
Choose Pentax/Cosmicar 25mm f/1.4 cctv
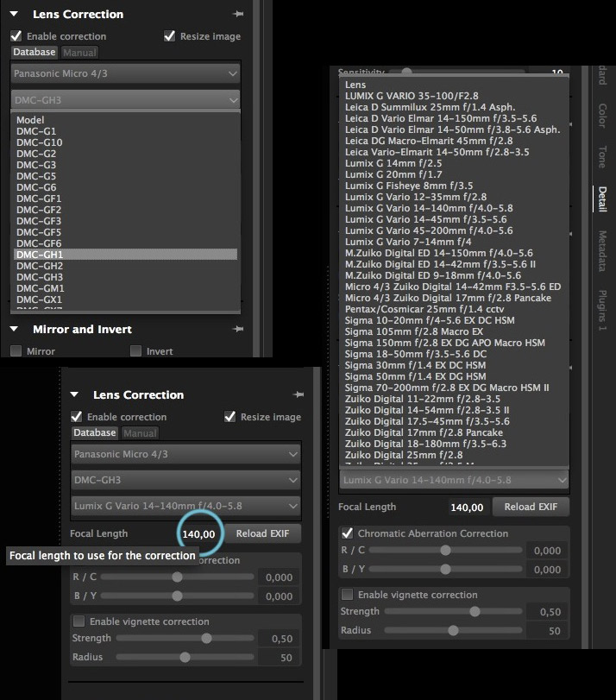pos(455,309)
